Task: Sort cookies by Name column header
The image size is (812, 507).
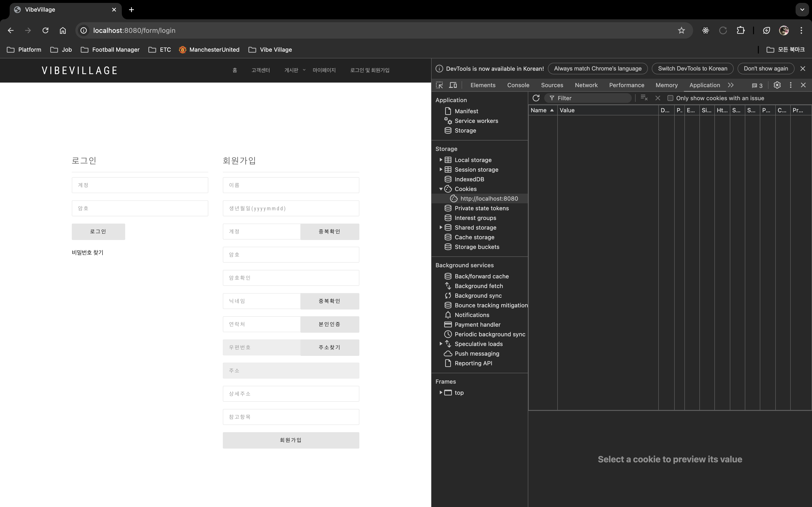Action: coord(538,110)
